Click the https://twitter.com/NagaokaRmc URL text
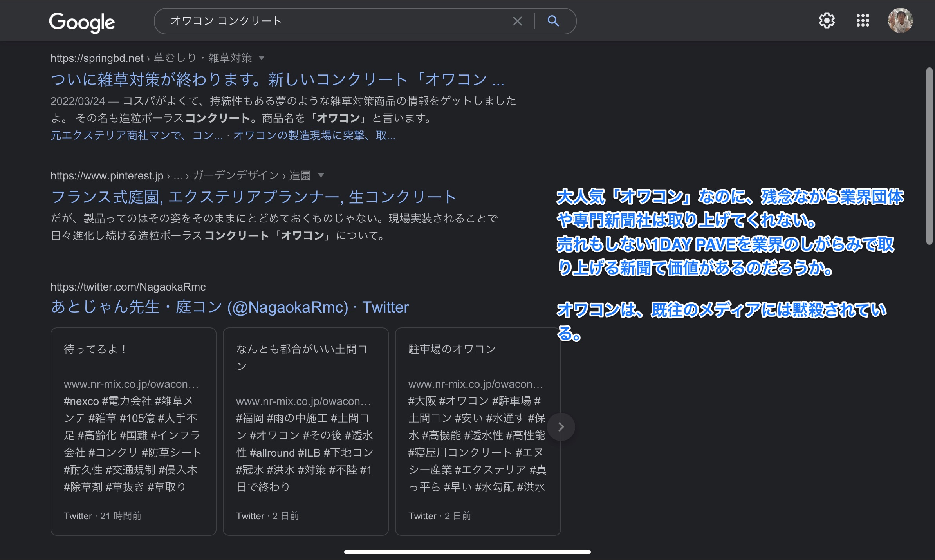 coord(128,287)
